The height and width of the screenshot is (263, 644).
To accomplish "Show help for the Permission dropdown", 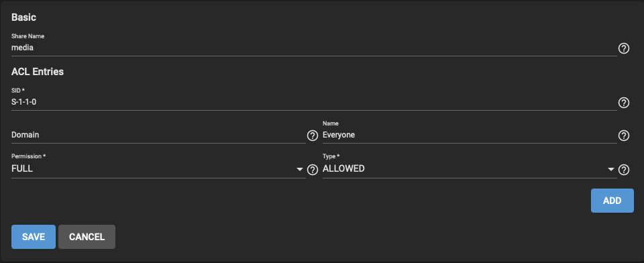I will [x=313, y=170].
